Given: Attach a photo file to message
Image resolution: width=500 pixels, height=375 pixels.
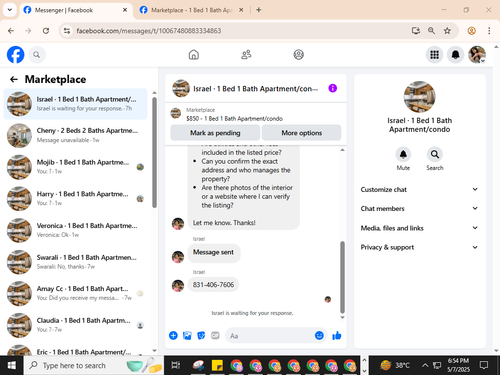Looking at the screenshot, I should (187, 336).
